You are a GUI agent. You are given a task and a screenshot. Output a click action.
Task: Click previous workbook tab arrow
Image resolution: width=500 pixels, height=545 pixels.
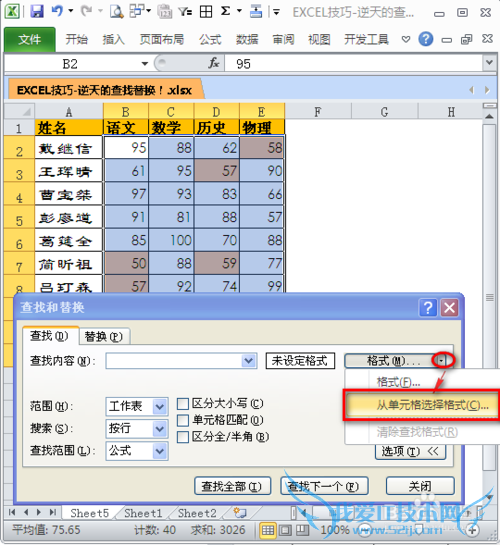471,90
